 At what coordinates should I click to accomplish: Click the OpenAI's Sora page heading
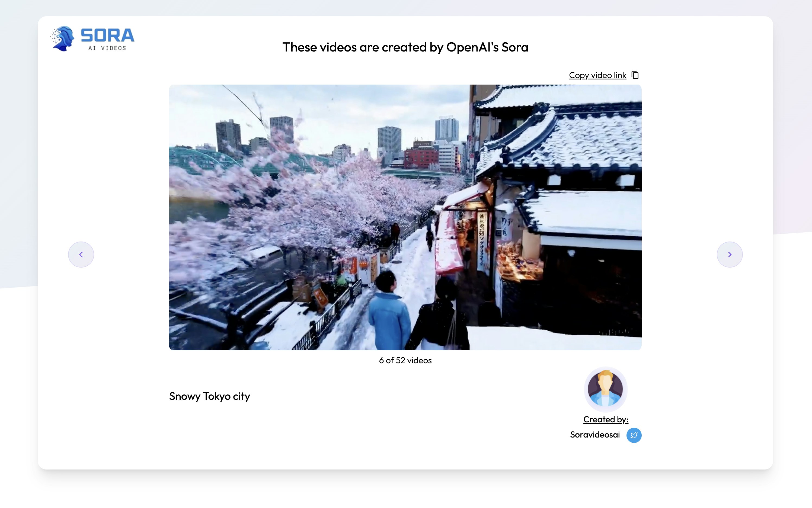tap(405, 47)
